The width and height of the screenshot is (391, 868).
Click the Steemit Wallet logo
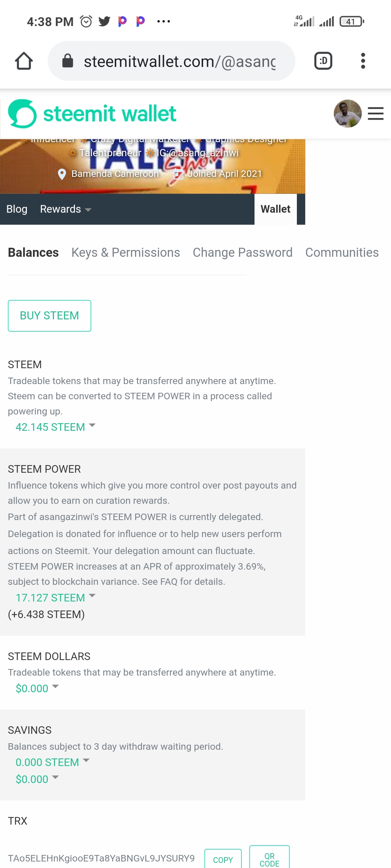click(x=92, y=114)
